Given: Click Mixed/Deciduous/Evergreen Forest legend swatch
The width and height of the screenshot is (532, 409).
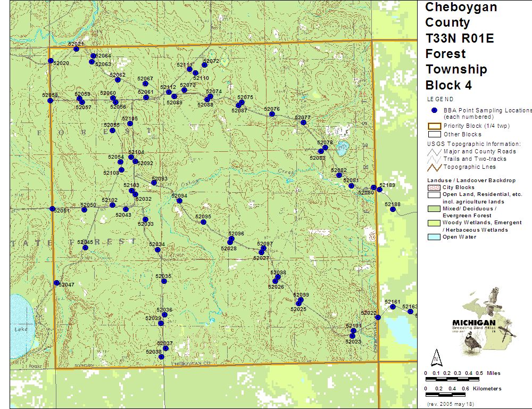Looking at the screenshot, I should [434, 209].
